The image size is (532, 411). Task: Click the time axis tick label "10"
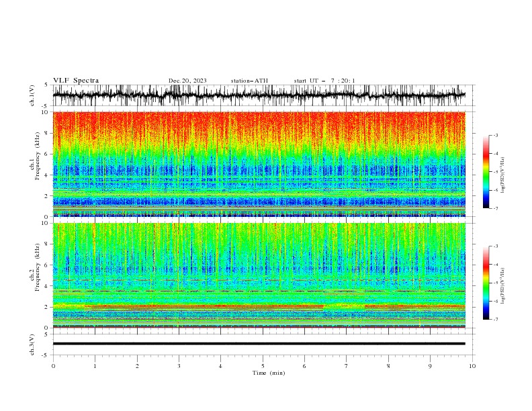pyautogui.click(x=472, y=366)
